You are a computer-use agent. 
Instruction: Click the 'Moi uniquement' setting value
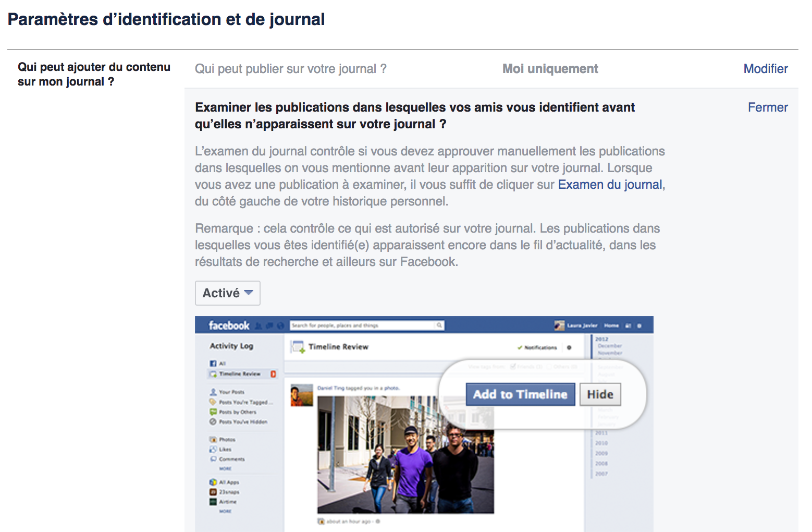(550, 69)
